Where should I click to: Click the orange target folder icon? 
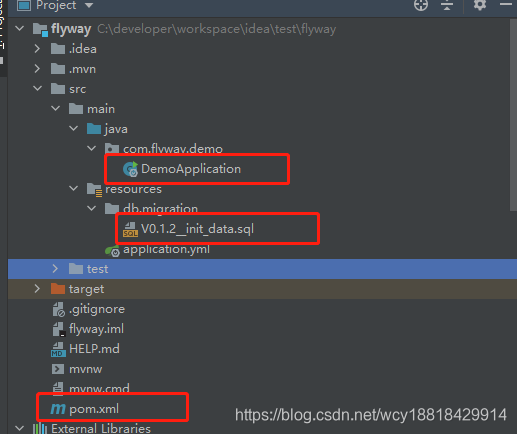click(x=58, y=289)
